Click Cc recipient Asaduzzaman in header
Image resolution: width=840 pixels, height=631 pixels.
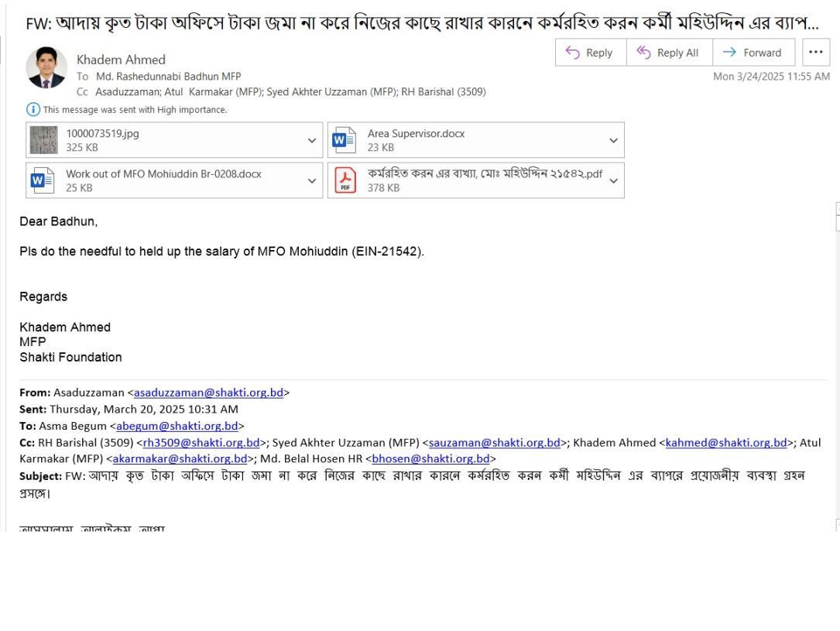(x=128, y=91)
